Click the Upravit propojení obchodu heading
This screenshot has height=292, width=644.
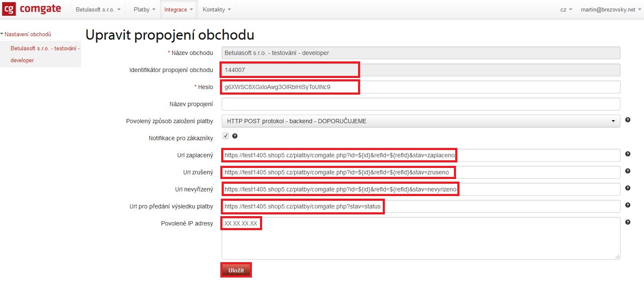(x=170, y=35)
